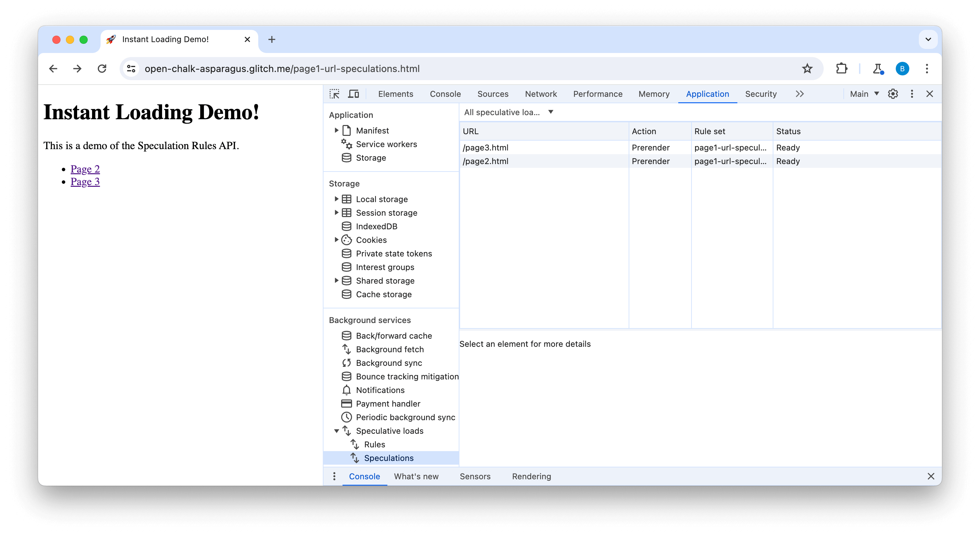This screenshot has height=536, width=980.
Task: Click the Page 3 link
Action: pos(85,181)
